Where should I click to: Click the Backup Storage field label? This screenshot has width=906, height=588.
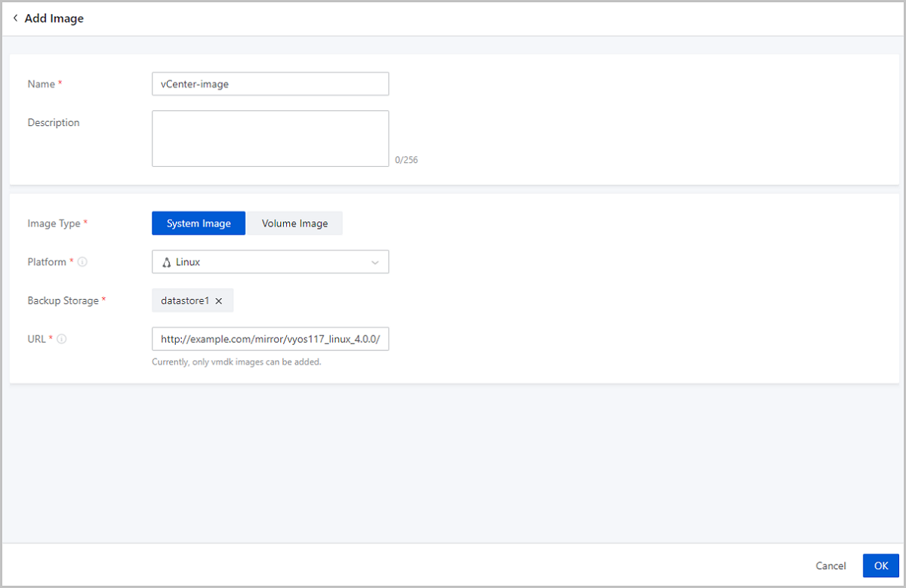(x=63, y=300)
